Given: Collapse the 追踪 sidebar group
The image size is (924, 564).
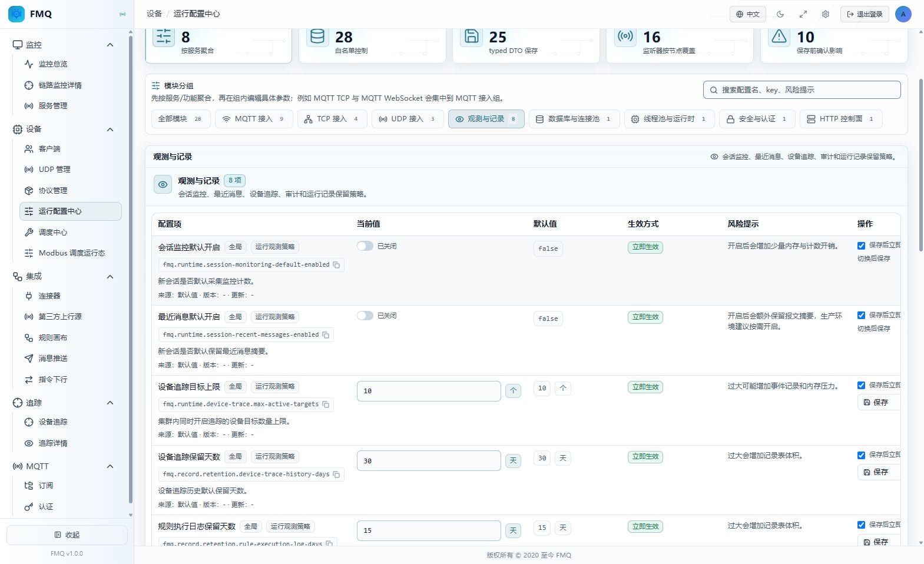Looking at the screenshot, I should [110, 403].
